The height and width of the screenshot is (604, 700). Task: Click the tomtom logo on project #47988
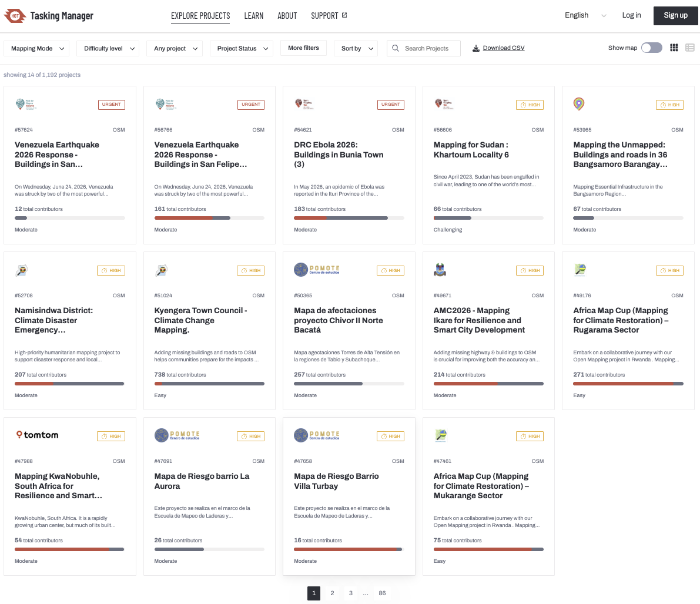click(x=37, y=435)
